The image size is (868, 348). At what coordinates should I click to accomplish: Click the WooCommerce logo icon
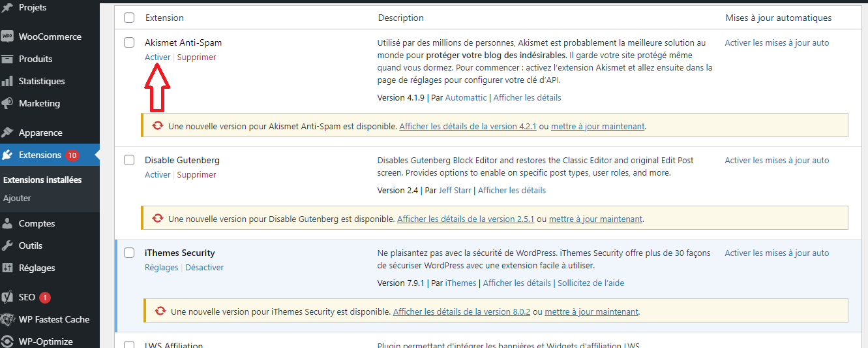pyautogui.click(x=8, y=37)
